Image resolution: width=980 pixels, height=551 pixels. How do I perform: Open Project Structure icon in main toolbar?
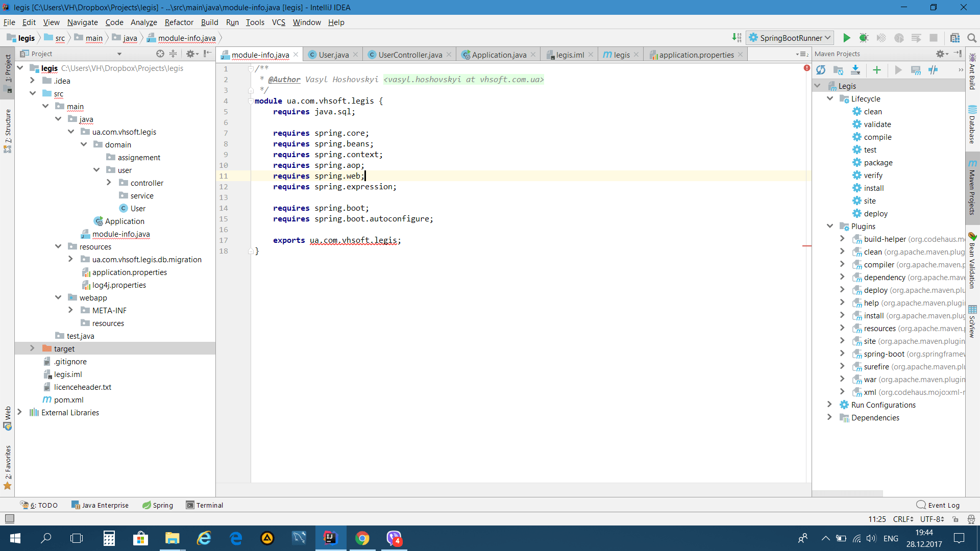(x=955, y=38)
